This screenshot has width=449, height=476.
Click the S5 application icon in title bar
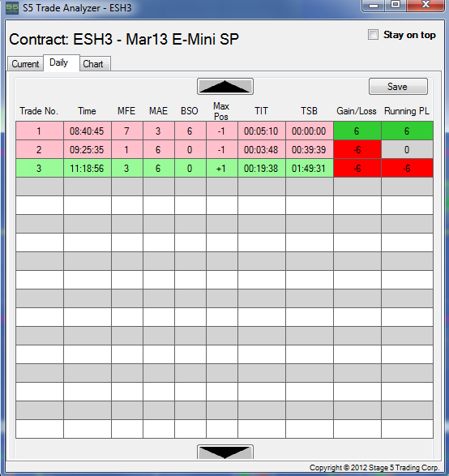click(x=12, y=8)
